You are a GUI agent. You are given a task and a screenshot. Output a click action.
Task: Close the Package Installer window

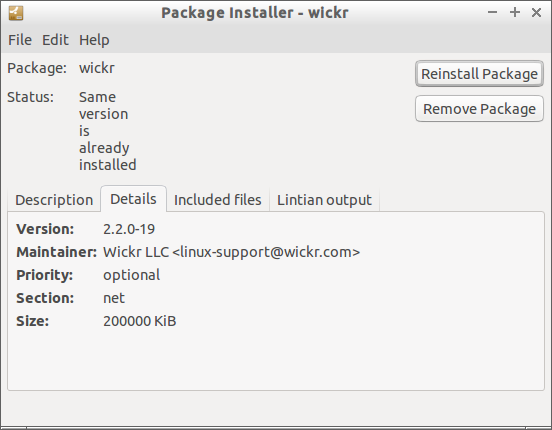point(536,12)
